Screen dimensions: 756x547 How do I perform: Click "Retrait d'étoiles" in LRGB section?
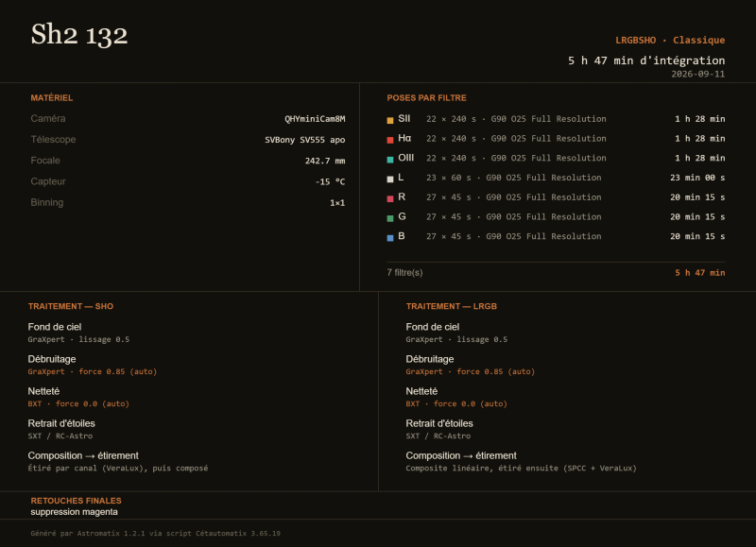tap(439, 423)
